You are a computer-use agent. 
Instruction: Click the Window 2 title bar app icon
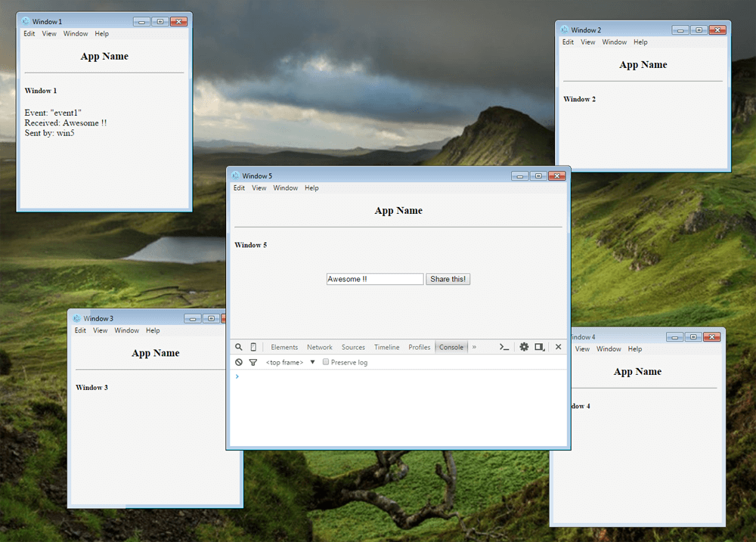click(x=565, y=29)
